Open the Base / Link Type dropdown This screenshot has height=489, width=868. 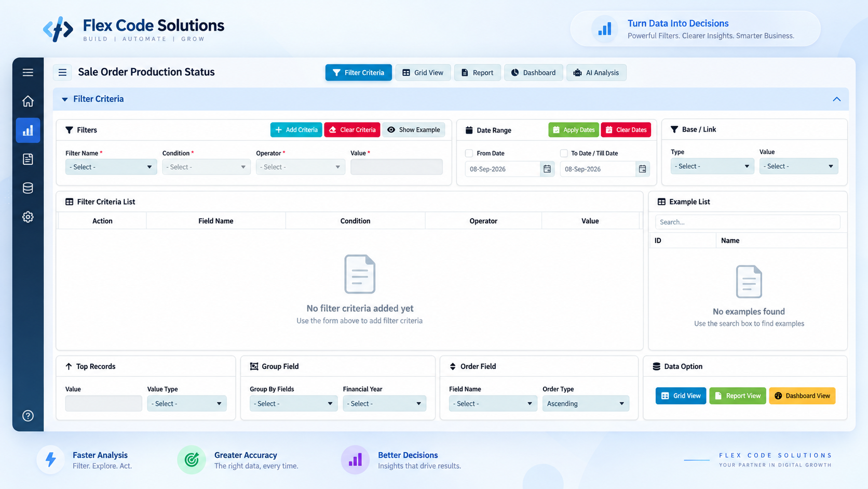pos(712,166)
